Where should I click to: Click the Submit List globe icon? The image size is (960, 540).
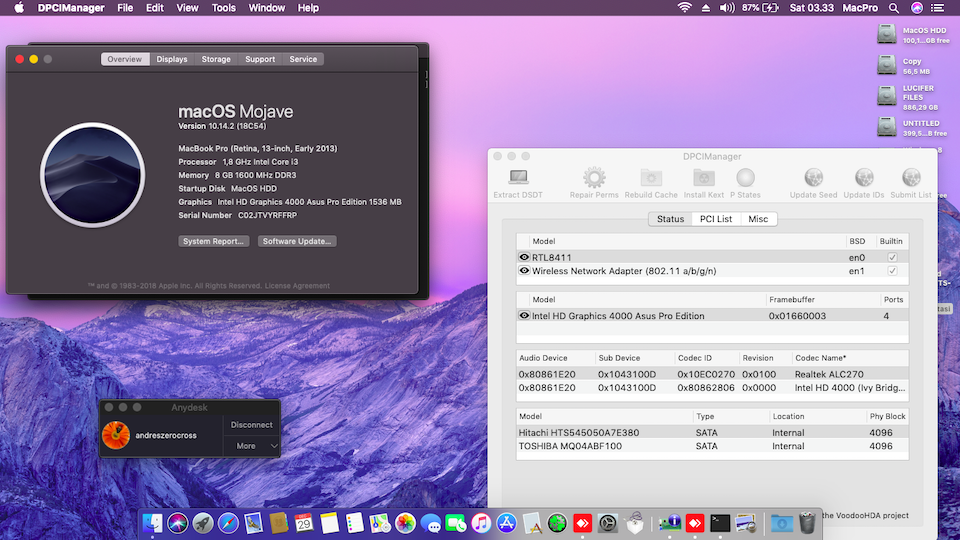coord(911,178)
